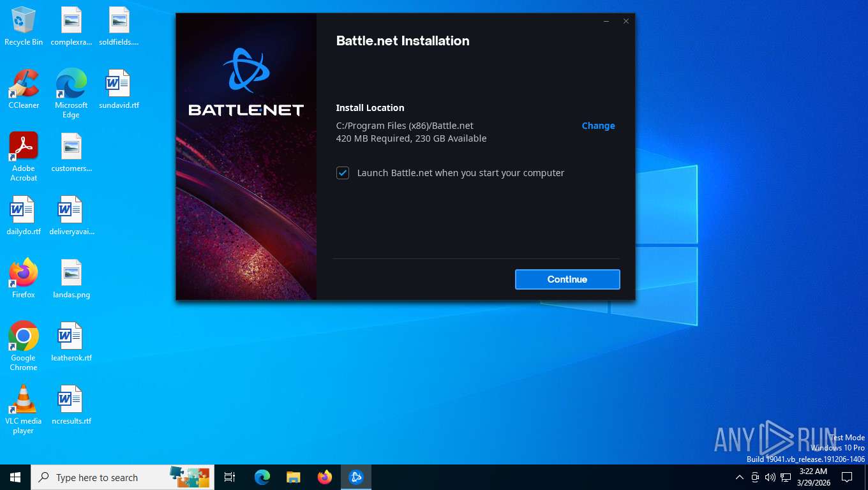Select the landas.png file icon
This screenshot has width=868, height=490.
point(71,279)
